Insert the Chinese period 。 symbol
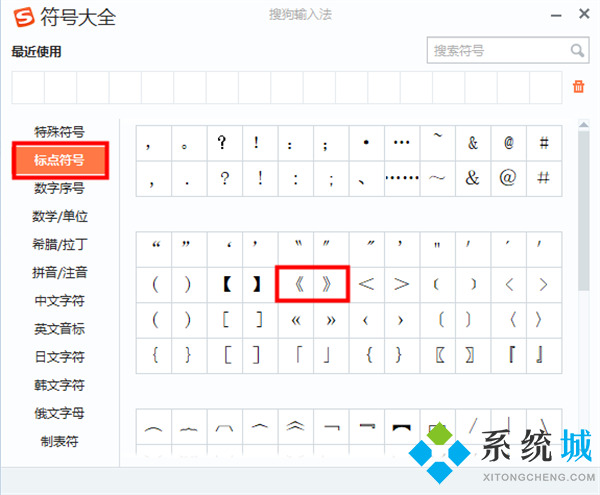This screenshot has height=495, width=600. (x=189, y=143)
